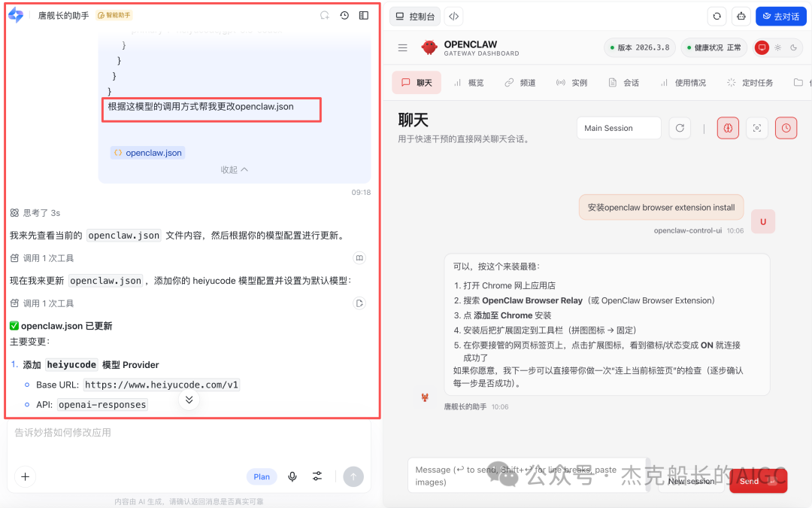The width and height of the screenshot is (812, 508).
Task: Open the openclaw.json attachment chip
Action: (x=147, y=152)
